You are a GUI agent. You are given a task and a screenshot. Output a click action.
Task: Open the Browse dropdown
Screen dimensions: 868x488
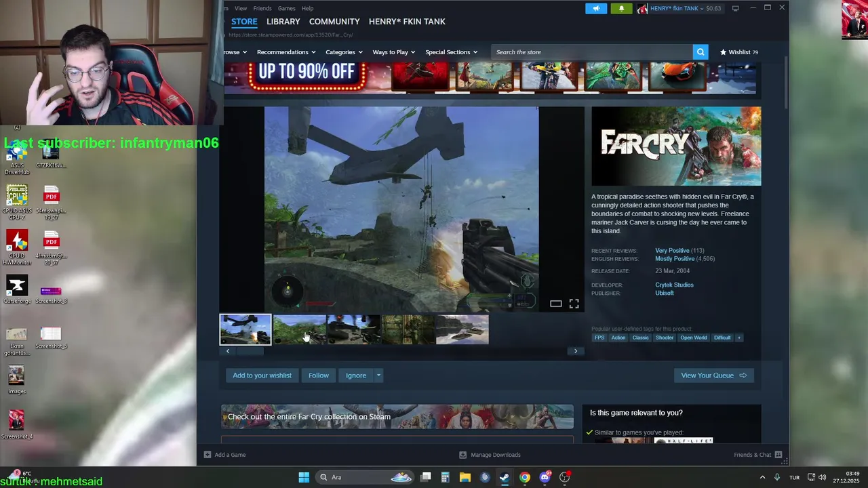pyautogui.click(x=235, y=52)
